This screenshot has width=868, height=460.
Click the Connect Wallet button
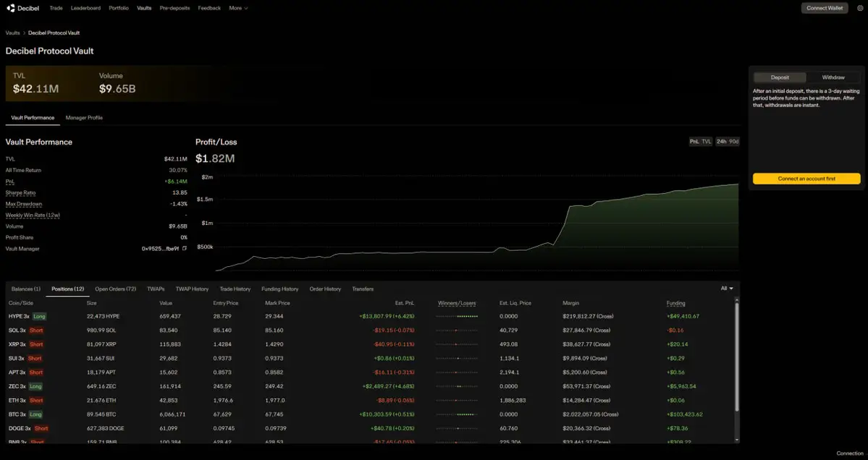point(824,8)
